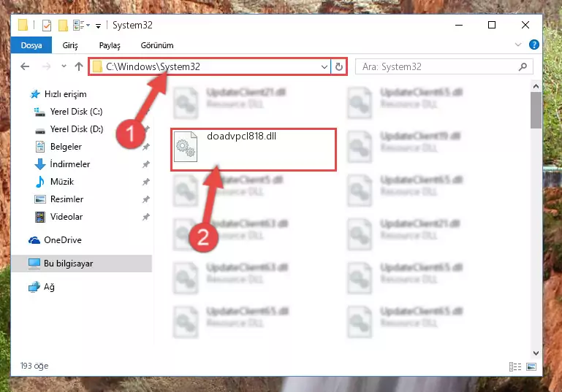Screen dimensions: 562x392
Task: Click the OneDrive cloud icon
Action: [34, 240]
